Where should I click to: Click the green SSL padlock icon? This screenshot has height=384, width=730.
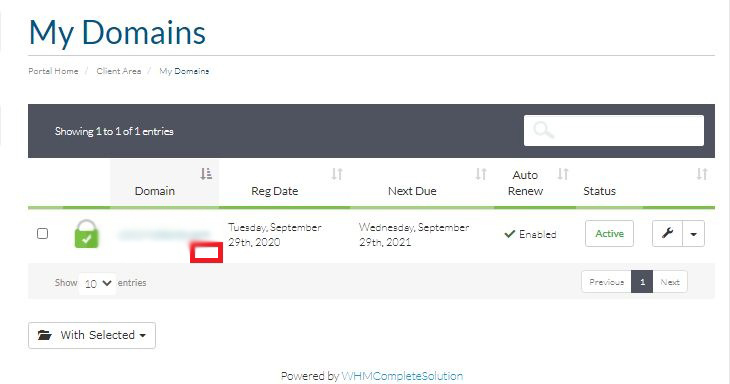(87, 234)
